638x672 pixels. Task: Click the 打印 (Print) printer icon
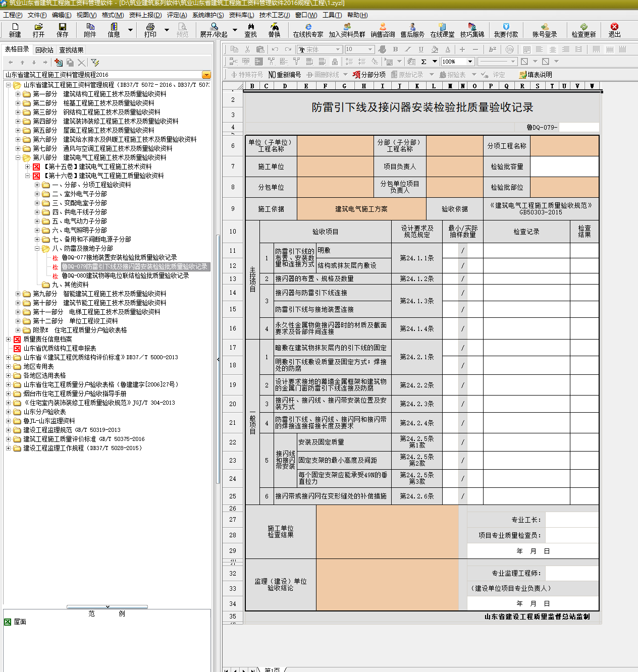point(150,30)
